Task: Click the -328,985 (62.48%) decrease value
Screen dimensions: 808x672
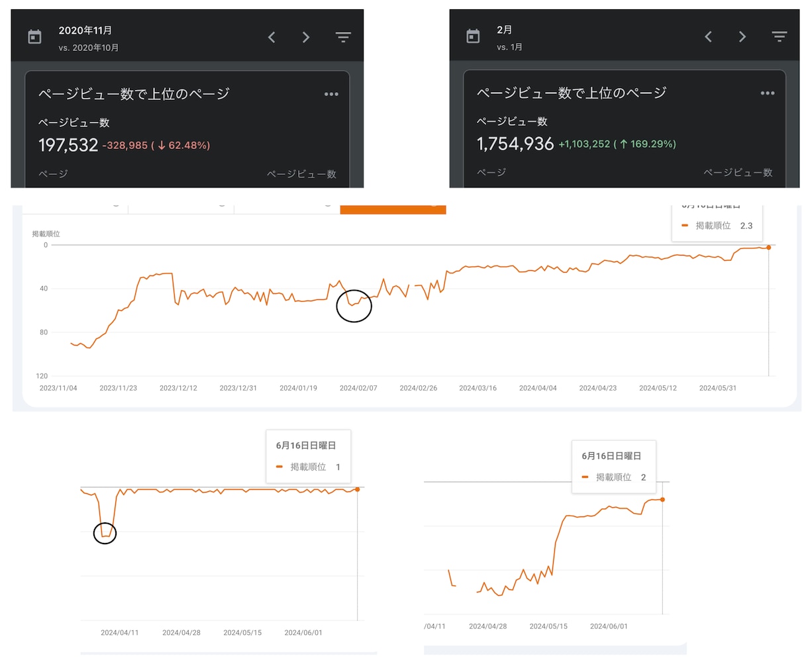Action: pos(156,145)
